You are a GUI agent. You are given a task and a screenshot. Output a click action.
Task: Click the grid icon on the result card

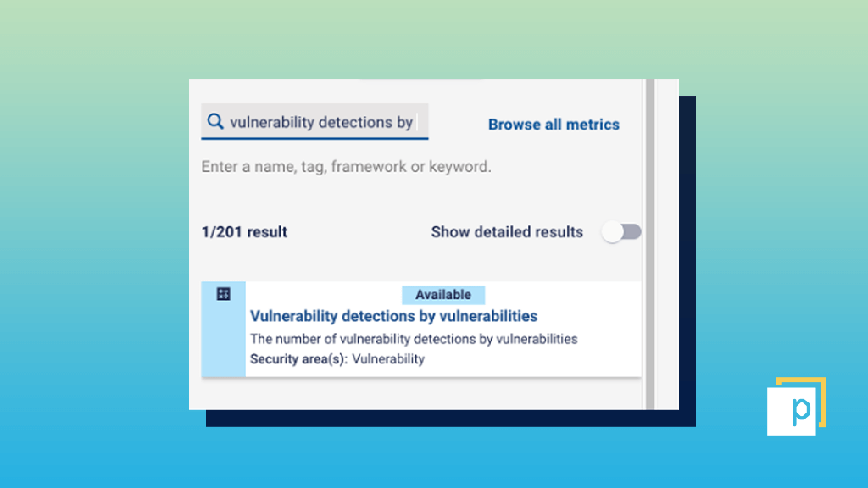223,294
